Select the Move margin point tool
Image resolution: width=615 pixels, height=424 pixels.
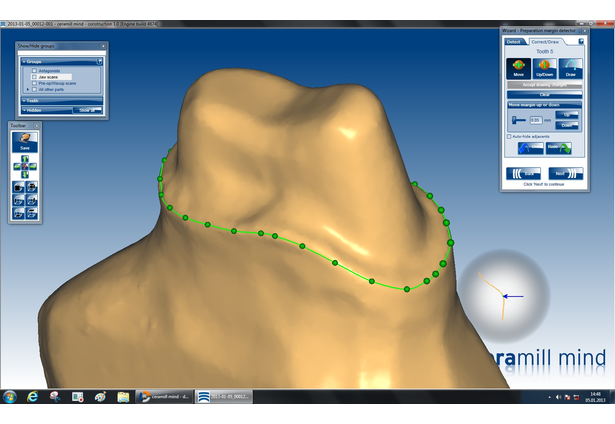[x=519, y=68]
